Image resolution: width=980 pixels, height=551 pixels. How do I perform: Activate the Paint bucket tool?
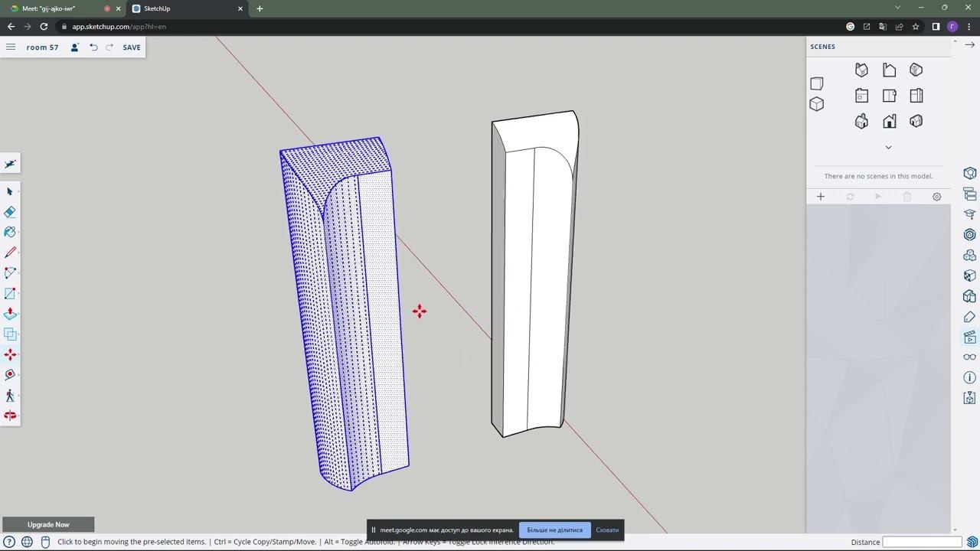tap(10, 232)
